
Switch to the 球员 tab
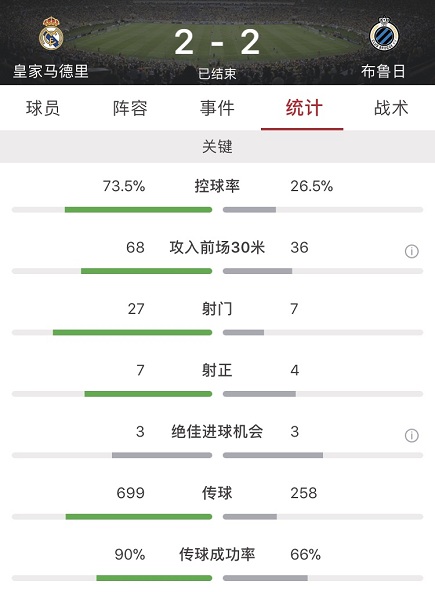click(x=43, y=108)
